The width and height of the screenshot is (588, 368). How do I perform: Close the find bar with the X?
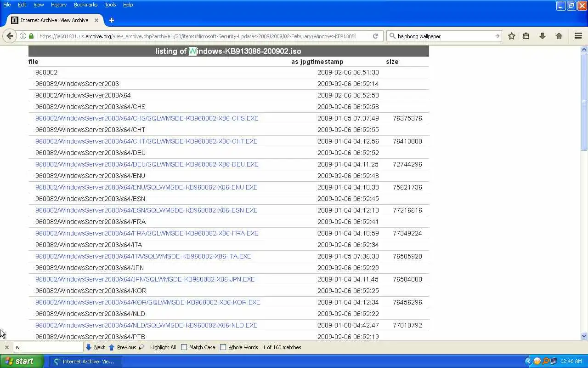tap(6, 347)
